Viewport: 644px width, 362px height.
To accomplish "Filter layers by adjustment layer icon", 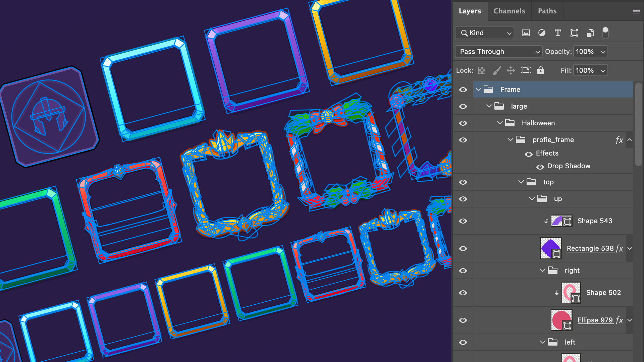I will click(542, 33).
